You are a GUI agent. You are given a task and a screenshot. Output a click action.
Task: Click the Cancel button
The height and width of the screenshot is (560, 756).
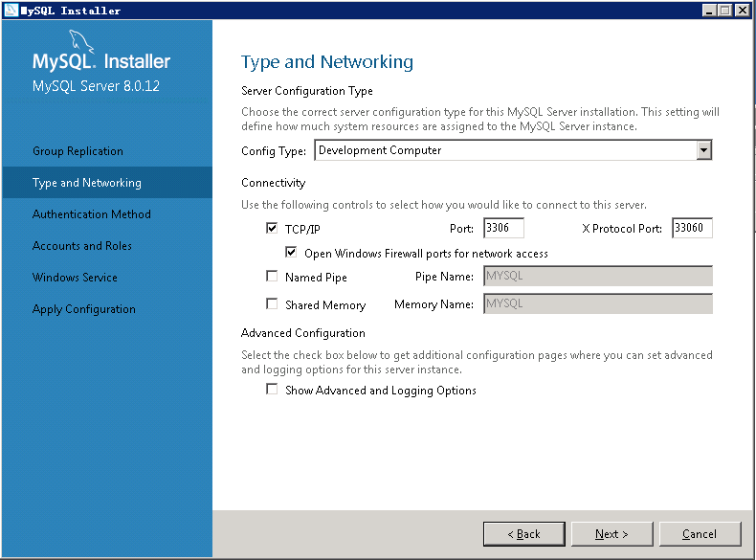pyautogui.click(x=700, y=534)
